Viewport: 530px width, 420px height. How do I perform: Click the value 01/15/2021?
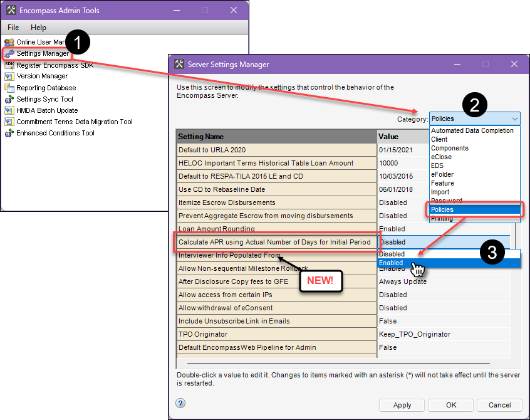(395, 150)
